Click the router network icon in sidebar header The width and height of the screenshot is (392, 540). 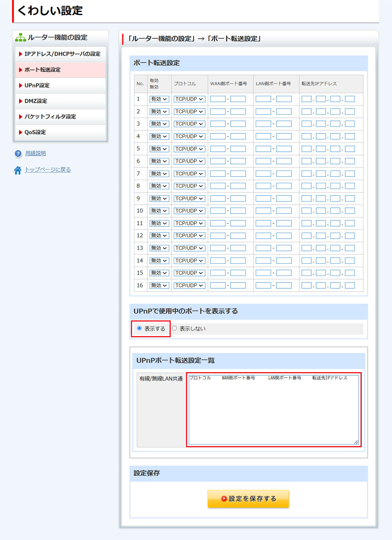pyautogui.click(x=20, y=38)
